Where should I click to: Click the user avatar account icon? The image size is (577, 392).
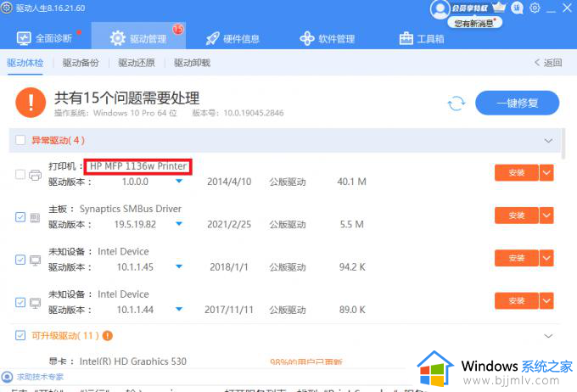click(x=440, y=9)
